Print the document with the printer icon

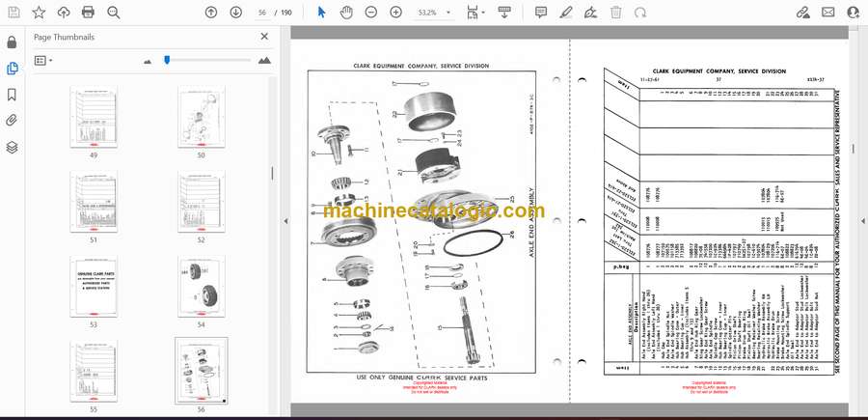click(88, 13)
